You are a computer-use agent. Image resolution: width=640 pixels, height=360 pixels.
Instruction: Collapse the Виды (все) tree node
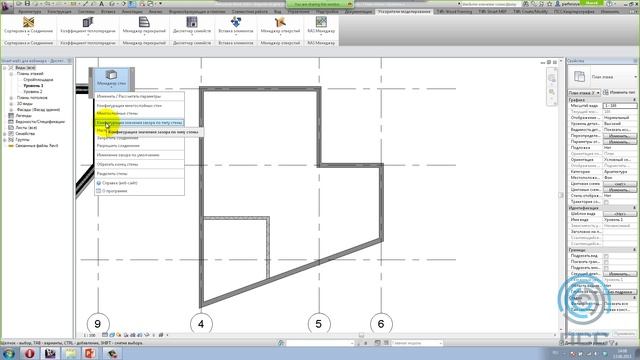pos(5,68)
